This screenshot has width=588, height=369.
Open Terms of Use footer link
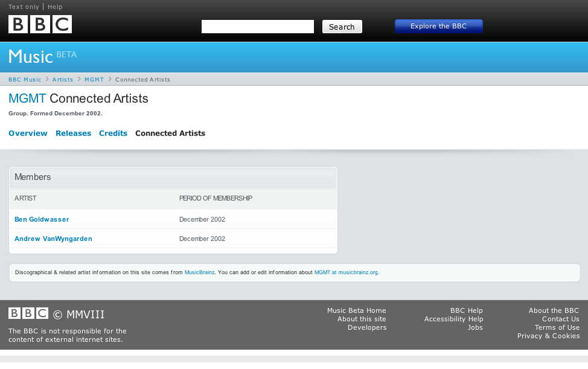(x=557, y=327)
